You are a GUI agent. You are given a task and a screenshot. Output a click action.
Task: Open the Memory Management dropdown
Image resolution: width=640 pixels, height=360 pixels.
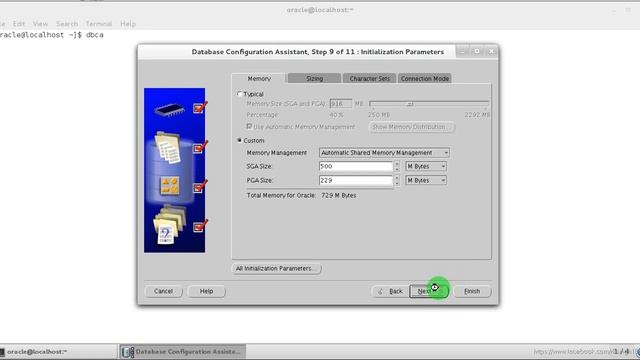point(384,153)
